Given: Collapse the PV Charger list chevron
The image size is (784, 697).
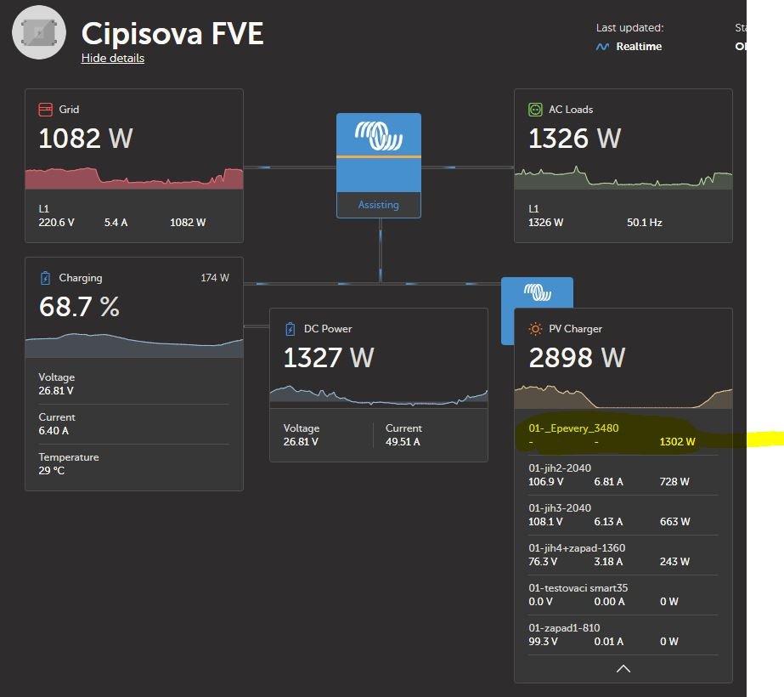Looking at the screenshot, I should (x=623, y=669).
